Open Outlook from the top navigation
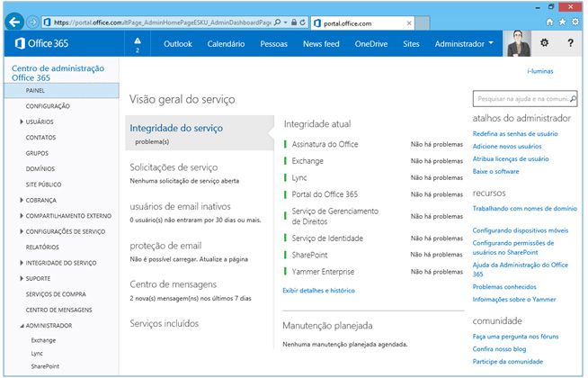The image size is (588, 378). pos(178,44)
